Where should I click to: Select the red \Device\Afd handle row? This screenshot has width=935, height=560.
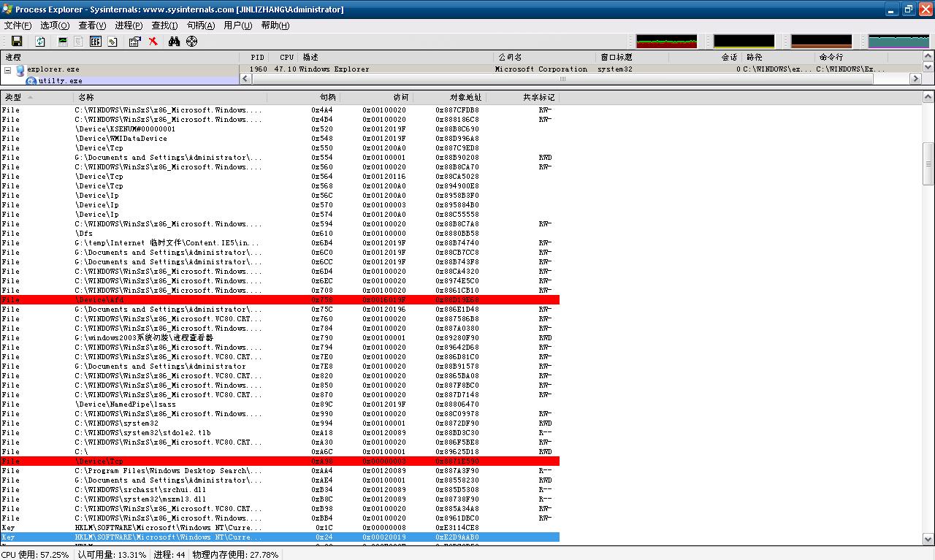coord(280,300)
